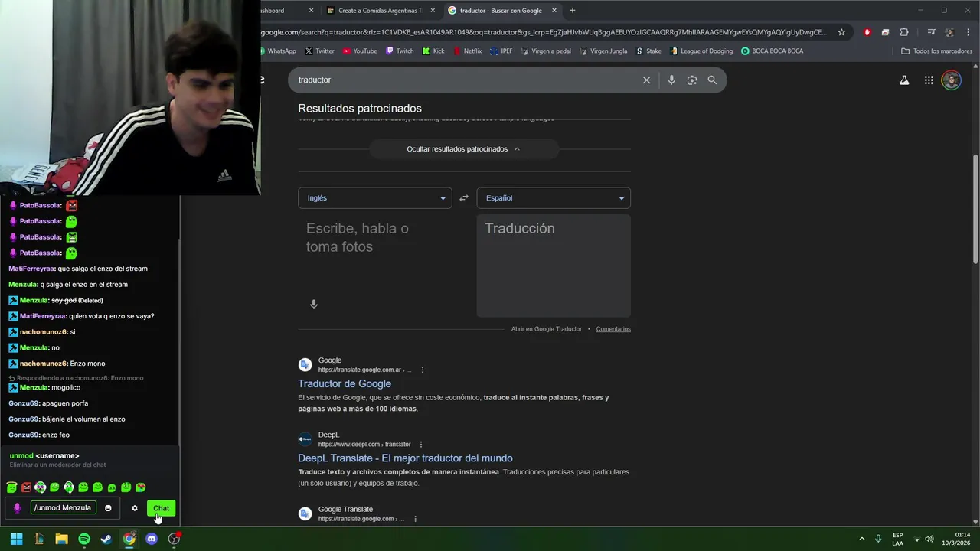Image resolution: width=980 pixels, height=551 pixels.
Task: Open Chrome extensions puzzle icon
Action: click(904, 32)
